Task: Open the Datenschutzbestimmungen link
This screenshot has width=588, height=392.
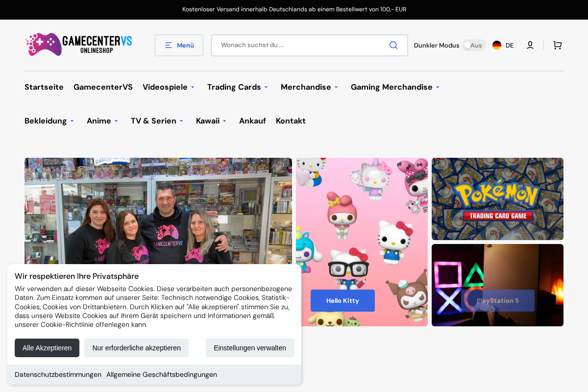Action: tap(58, 374)
